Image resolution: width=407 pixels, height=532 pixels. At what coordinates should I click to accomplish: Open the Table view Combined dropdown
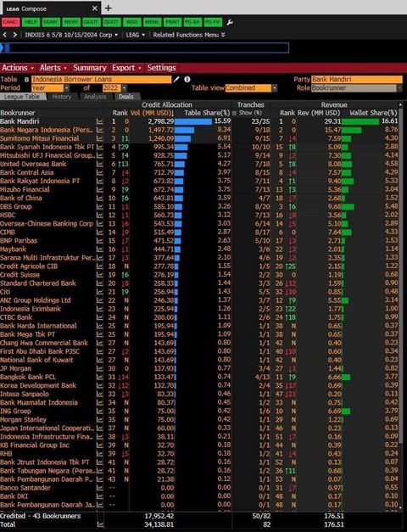[275, 88]
